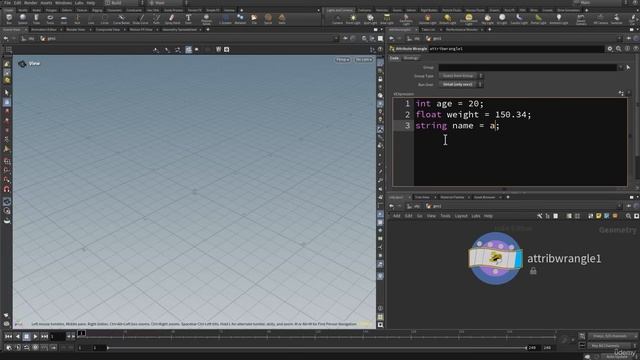The height and width of the screenshot is (360, 640).
Task: Switch to the Performance Monitor tab
Action: [461, 29]
